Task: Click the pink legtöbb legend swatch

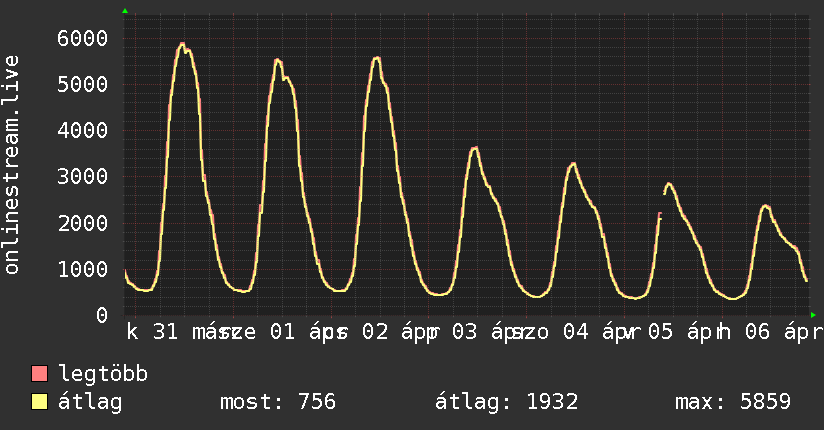Action: coord(40,373)
